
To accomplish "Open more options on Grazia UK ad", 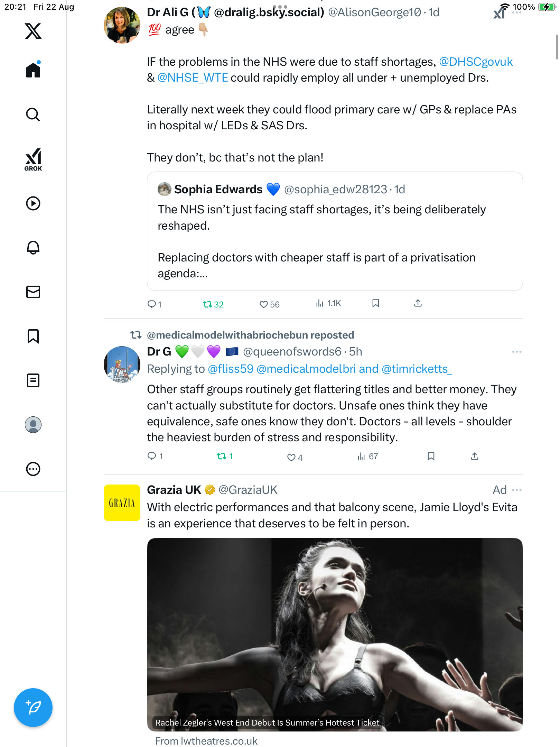I will (516, 490).
